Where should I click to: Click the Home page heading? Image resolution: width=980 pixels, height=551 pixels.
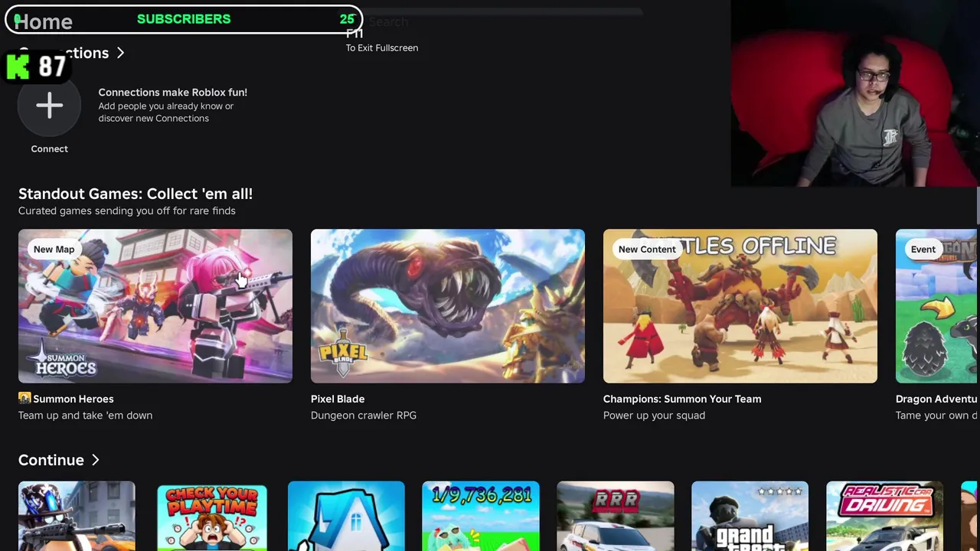coord(44,22)
